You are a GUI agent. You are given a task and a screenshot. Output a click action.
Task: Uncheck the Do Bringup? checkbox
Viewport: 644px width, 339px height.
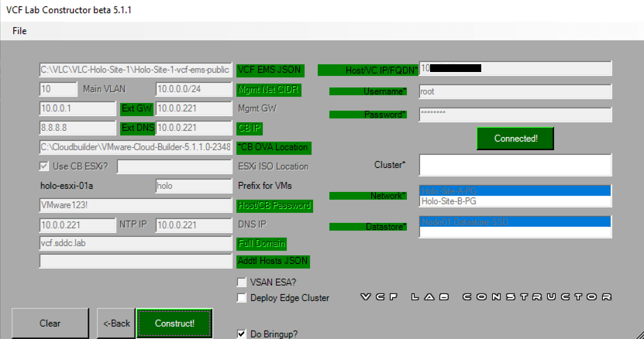[242, 334]
